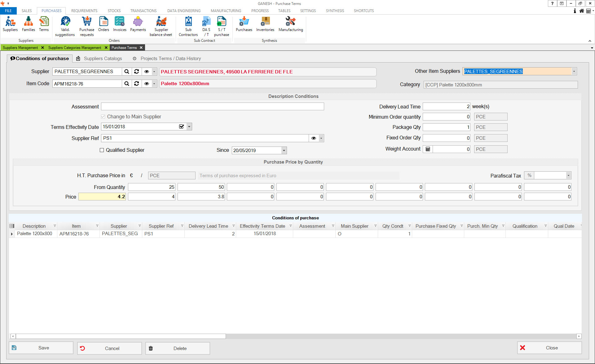Click the horizontal scrollbar under the grid
Screen dimensions: 595x364
(121, 336)
